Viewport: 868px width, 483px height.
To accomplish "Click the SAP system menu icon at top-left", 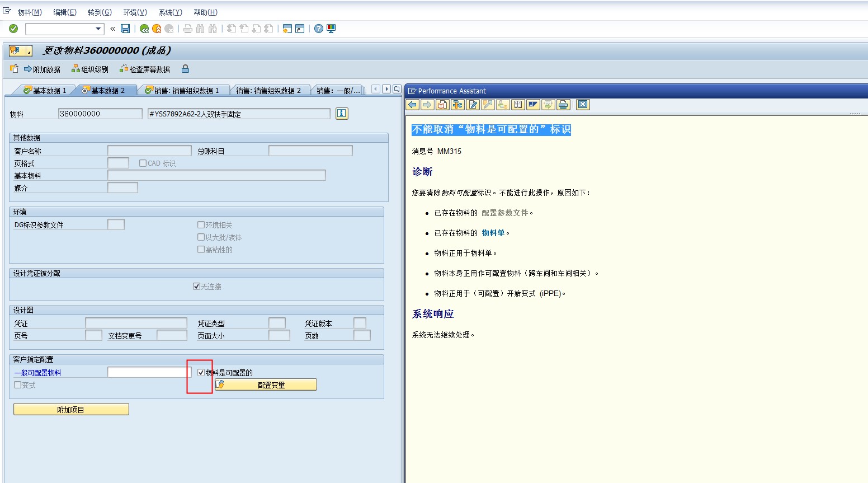I will (x=7, y=11).
